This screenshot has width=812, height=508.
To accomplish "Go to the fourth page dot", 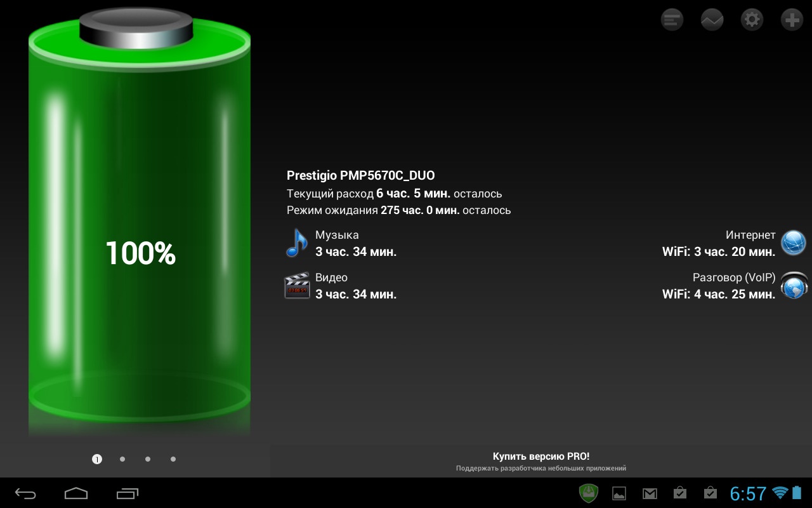I will [x=173, y=459].
